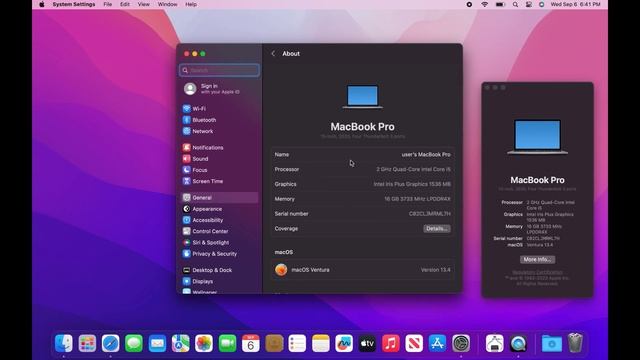Launch Safari from the Dock
640x360 pixels.
coord(111,343)
